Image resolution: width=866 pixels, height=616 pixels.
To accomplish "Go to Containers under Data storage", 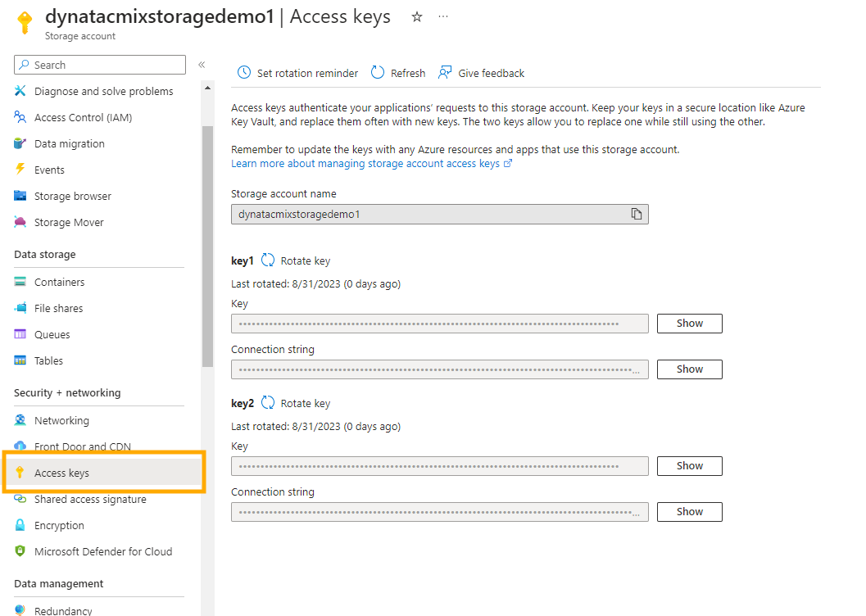I will pyautogui.click(x=60, y=282).
